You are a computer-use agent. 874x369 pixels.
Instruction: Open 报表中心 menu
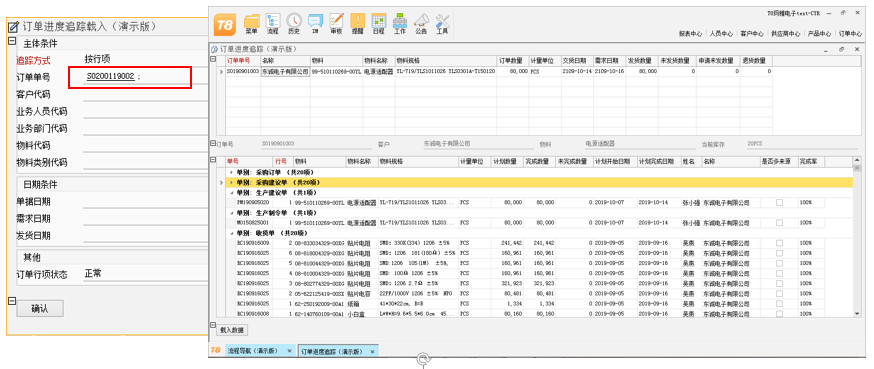[690, 34]
